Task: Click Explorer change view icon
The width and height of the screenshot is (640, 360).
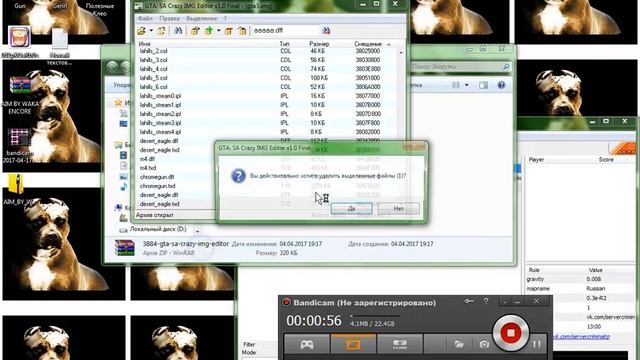Action: point(456,85)
